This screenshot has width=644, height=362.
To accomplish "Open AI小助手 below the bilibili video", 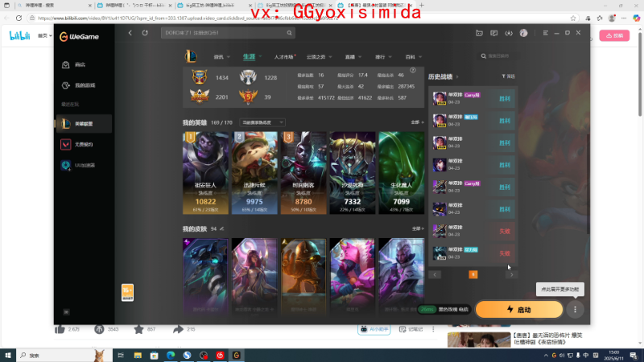I will click(374, 329).
